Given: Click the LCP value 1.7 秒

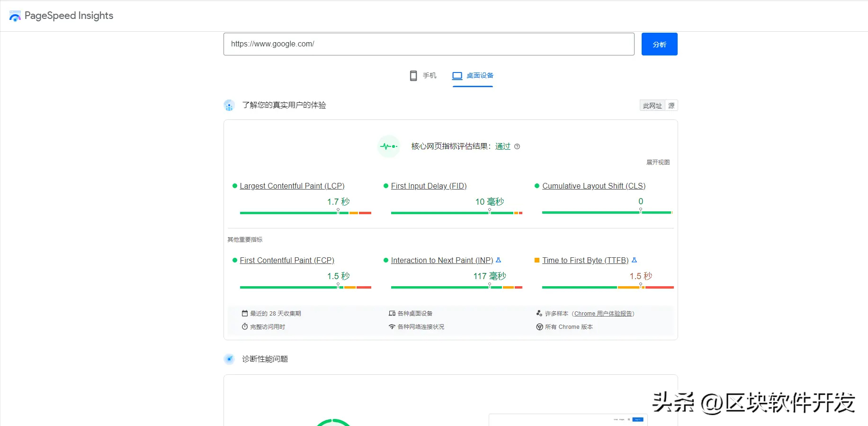Looking at the screenshot, I should [x=338, y=202].
